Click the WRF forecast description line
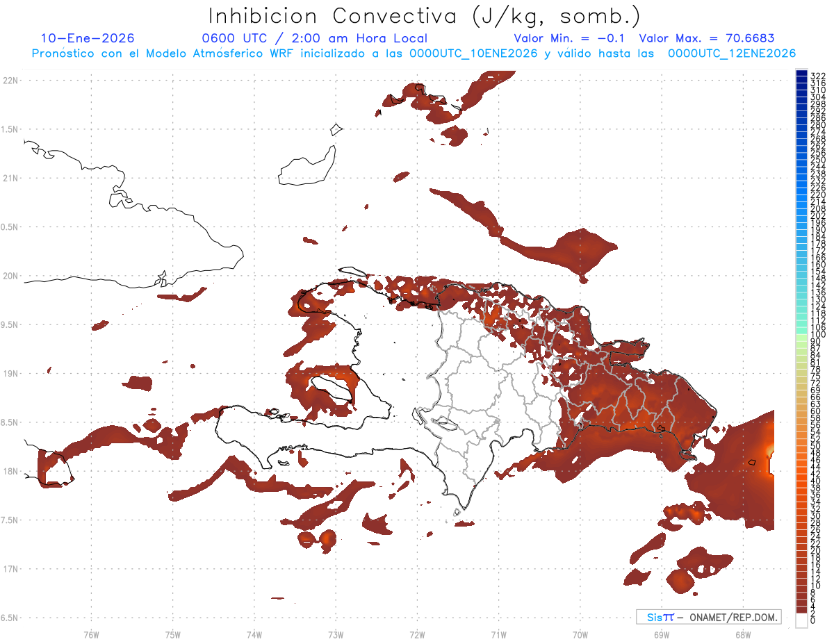The width and height of the screenshot is (834, 644). tap(414, 53)
